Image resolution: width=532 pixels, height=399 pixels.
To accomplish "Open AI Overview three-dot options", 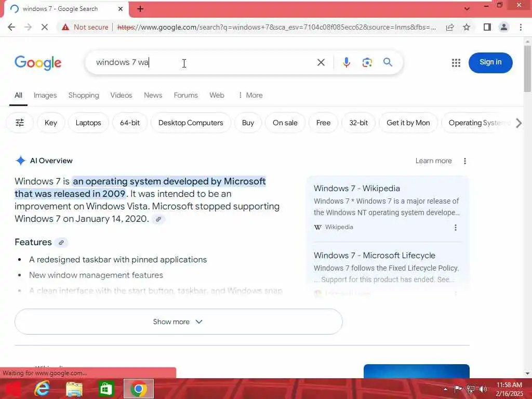I will coord(465,161).
